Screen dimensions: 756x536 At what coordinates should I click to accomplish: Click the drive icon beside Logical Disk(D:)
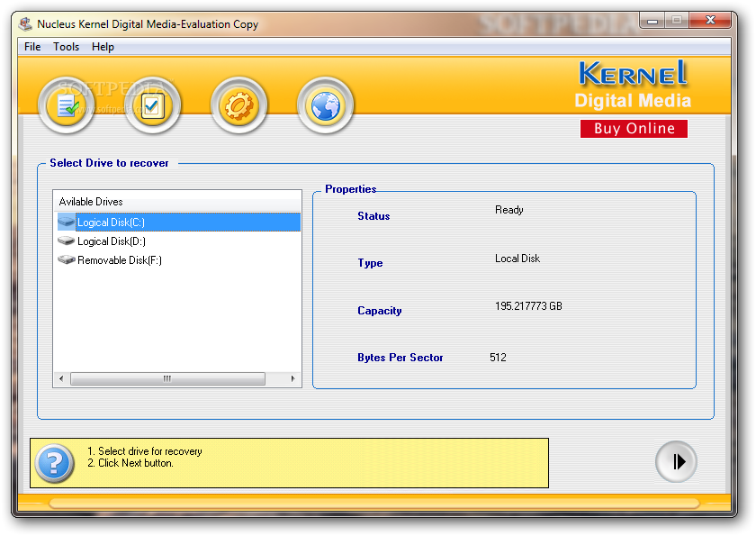[x=67, y=241]
